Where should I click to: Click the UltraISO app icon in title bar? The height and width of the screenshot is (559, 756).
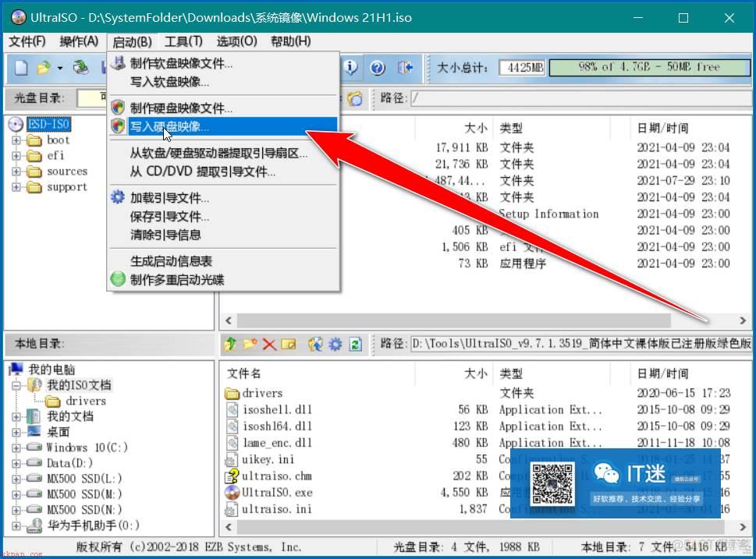pos(18,17)
